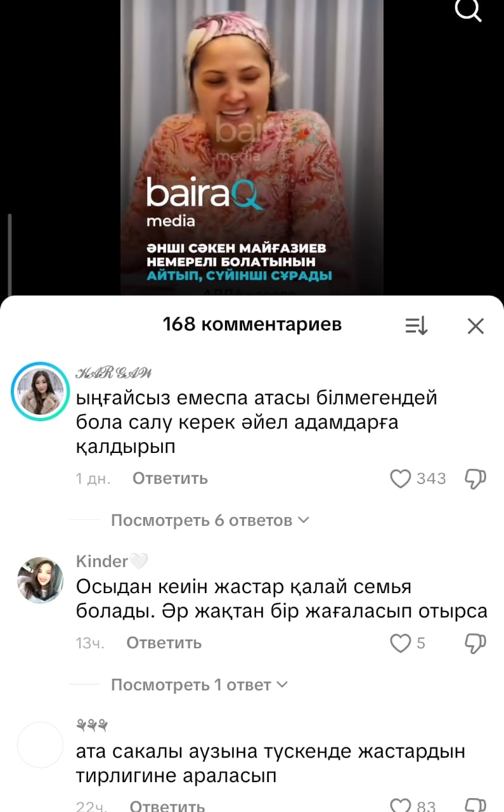Open Kinder's profile avatar
Viewport: 504px width, 812px height.
pyautogui.click(x=40, y=580)
